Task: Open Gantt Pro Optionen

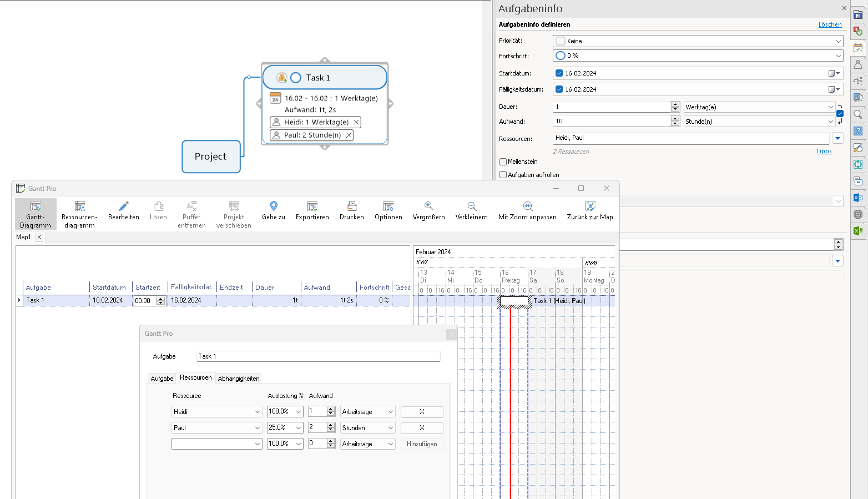Action: tap(388, 211)
